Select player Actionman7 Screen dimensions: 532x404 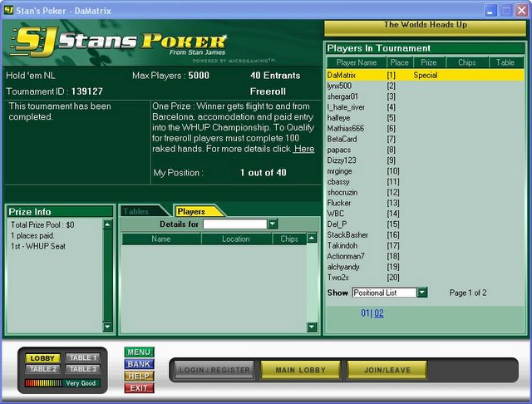(425, 256)
